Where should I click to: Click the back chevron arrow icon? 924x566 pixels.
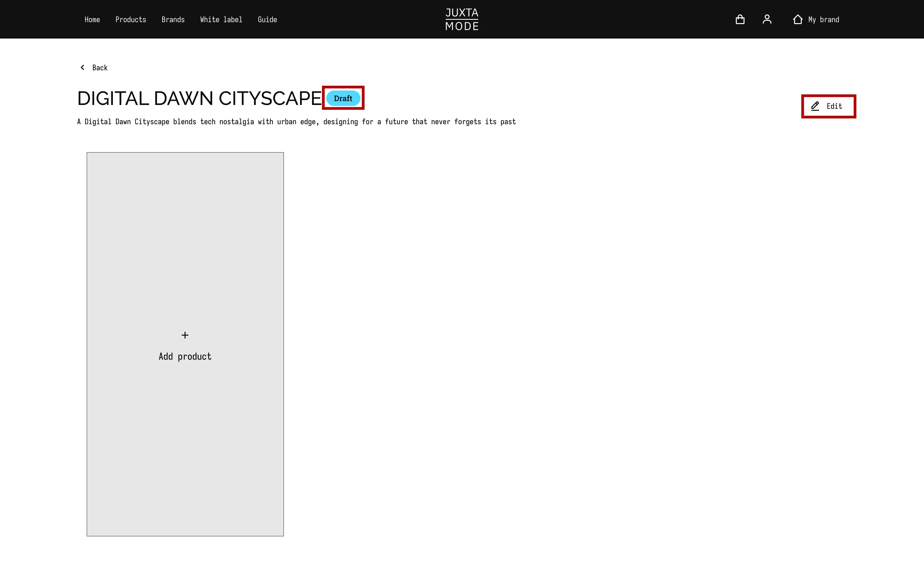(83, 67)
